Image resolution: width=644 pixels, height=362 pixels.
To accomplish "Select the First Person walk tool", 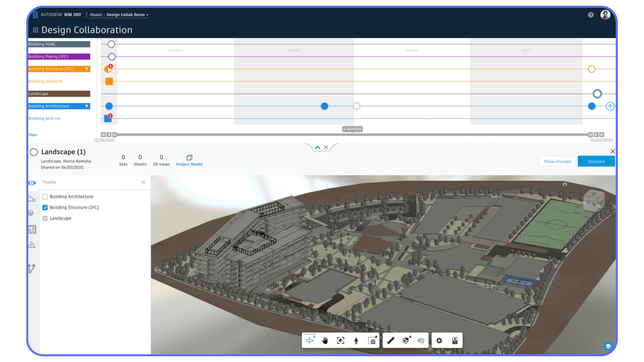I will point(356,340).
